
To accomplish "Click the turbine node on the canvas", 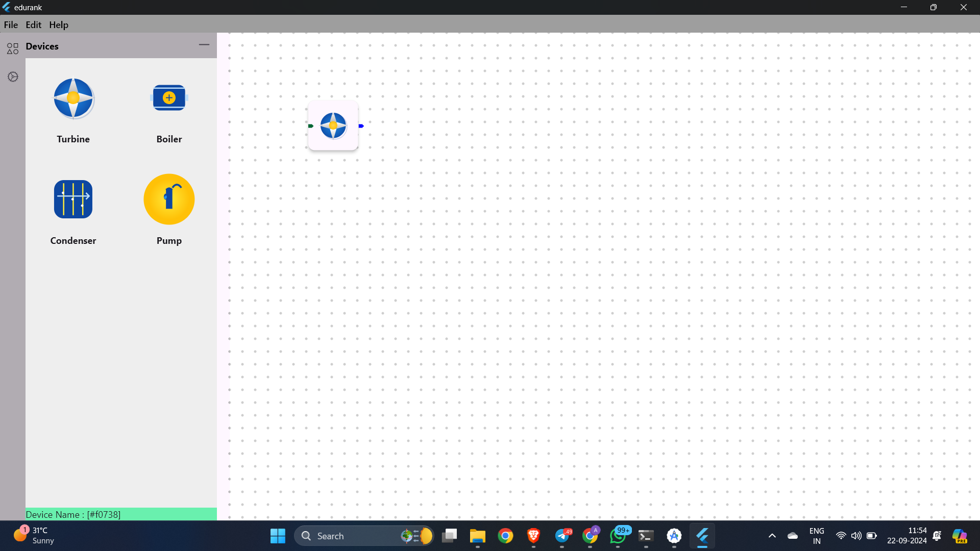I will [x=333, y=126].
